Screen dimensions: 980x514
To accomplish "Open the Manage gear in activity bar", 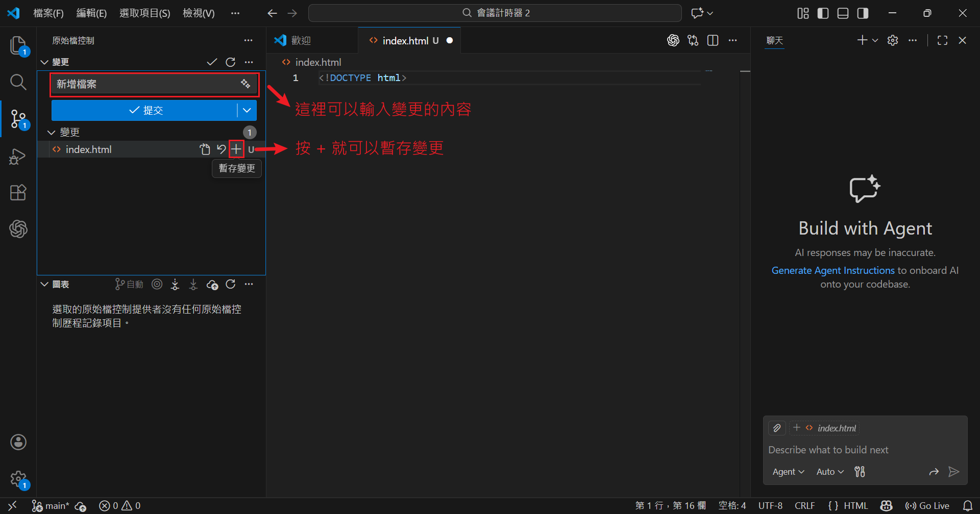I will point(18,479).
